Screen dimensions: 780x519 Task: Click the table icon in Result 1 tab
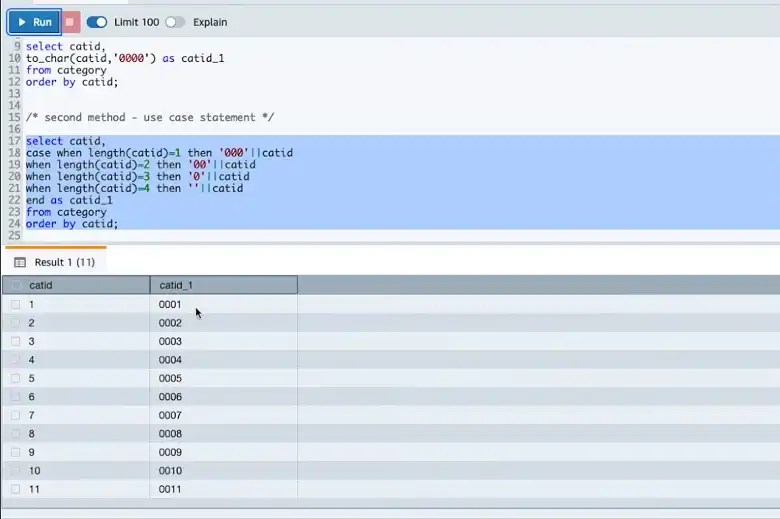pos(20,262)
